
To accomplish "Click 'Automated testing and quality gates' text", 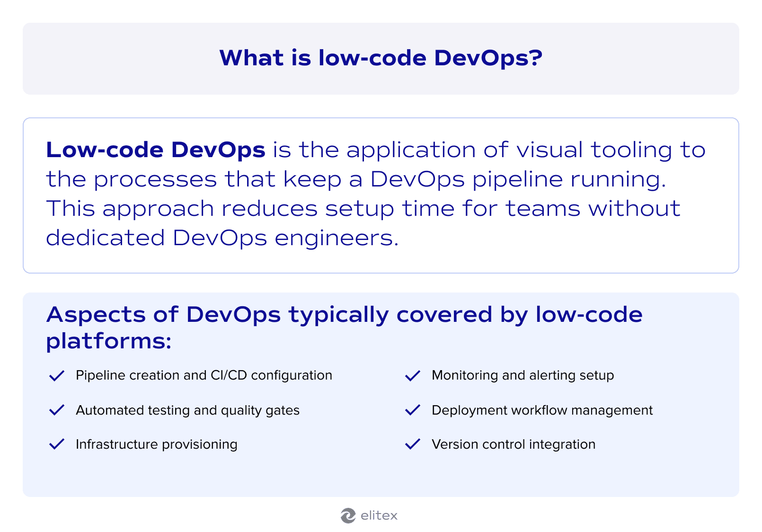I will coord(187,410).
